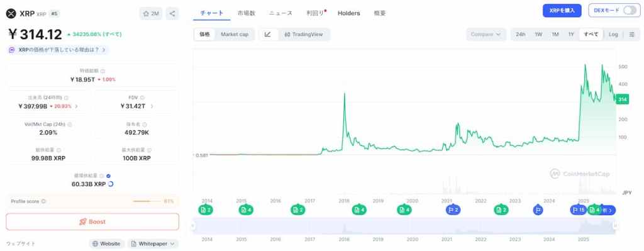Viewport: 644px width, 251px height.
Task: Open the 2022 green news marker
Action: tap(501, 210)
